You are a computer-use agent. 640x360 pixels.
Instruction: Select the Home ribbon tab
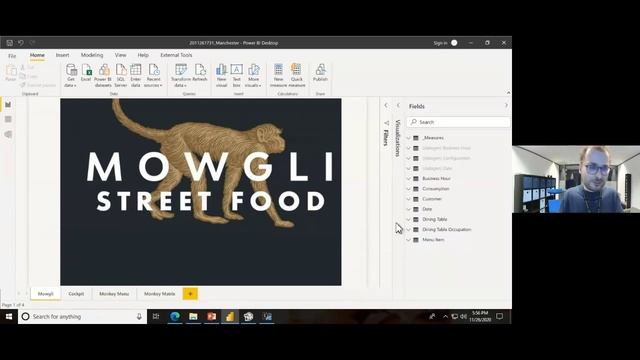point(37,55)
